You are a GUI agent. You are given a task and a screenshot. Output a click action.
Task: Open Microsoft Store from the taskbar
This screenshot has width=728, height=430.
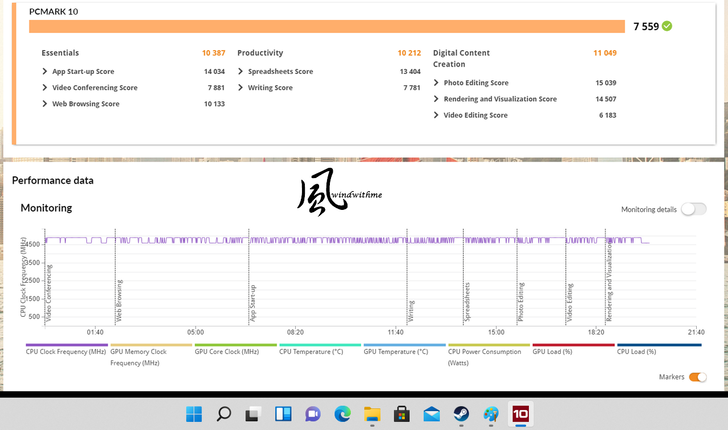pos(402,413)
